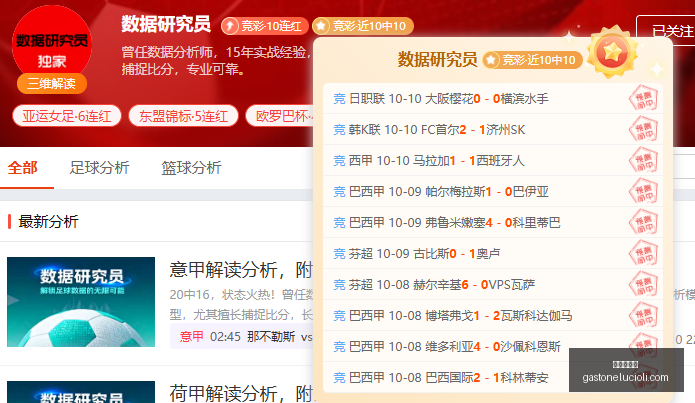Click the 推荐命中 stamp on 日职联 row
This screenshot has width=695, height=403.
(644, 98)
